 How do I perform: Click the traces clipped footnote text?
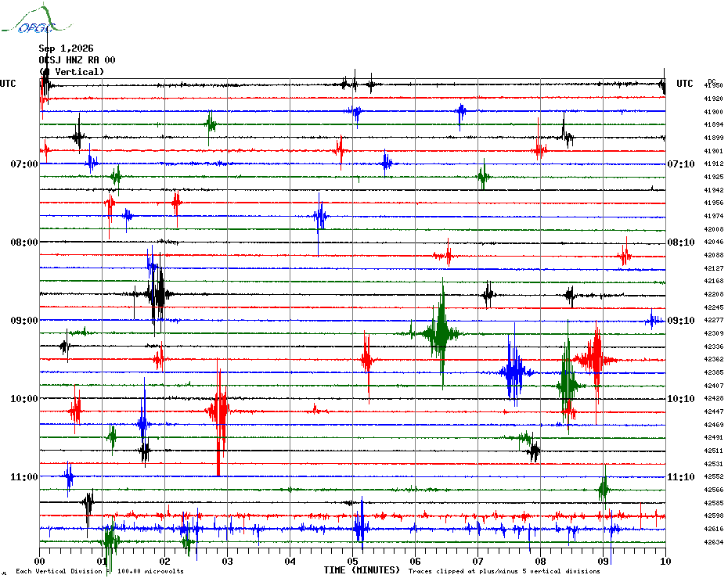pos(504,571)
